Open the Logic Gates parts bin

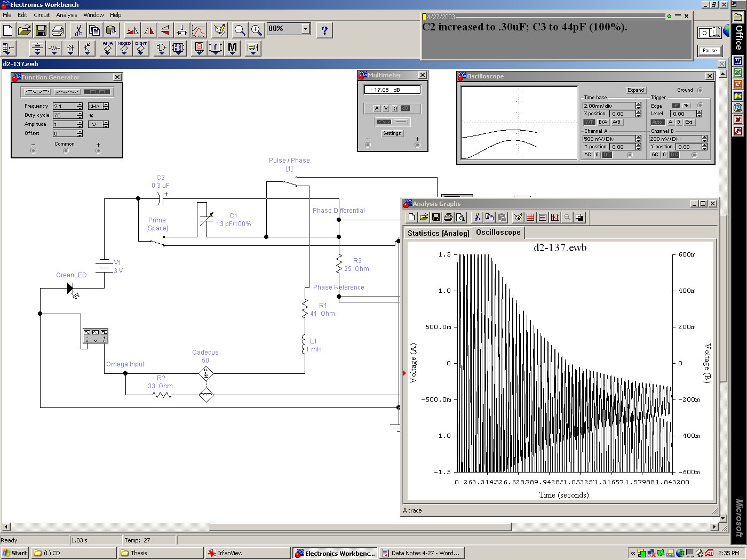pyautogui.click(x=161, y=49)
